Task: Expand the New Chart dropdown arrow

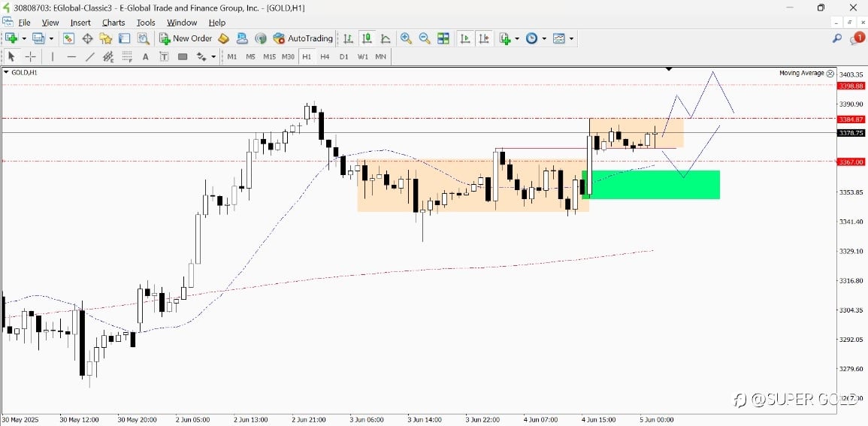Action: (24, 39)
